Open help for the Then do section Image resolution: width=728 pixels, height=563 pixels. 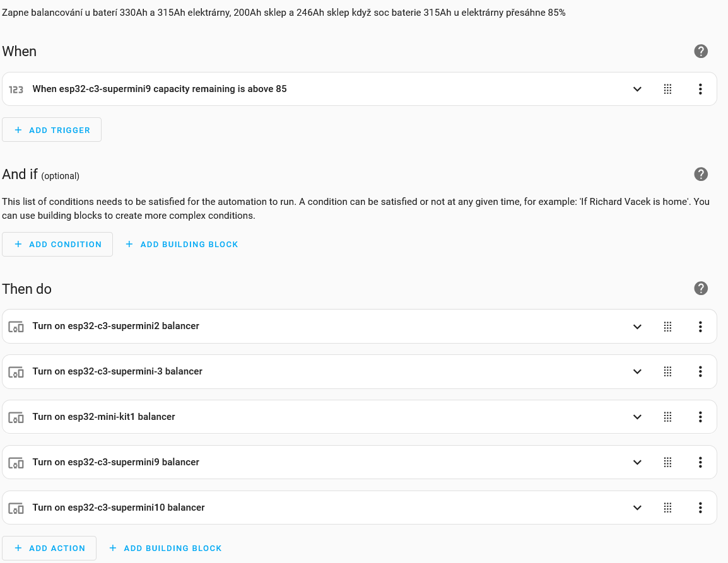pyautogui.click(x=701, y=289)
